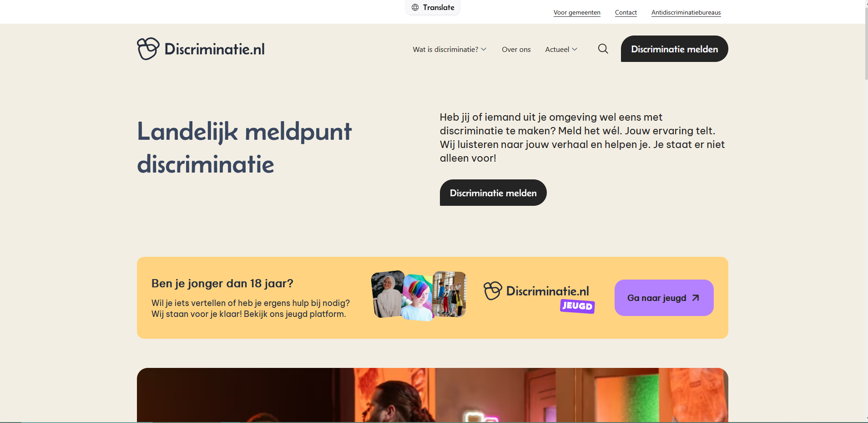Click the arrow icon on Ga naar jeugd
Viewport: 868px width, 423px height.
695,298
